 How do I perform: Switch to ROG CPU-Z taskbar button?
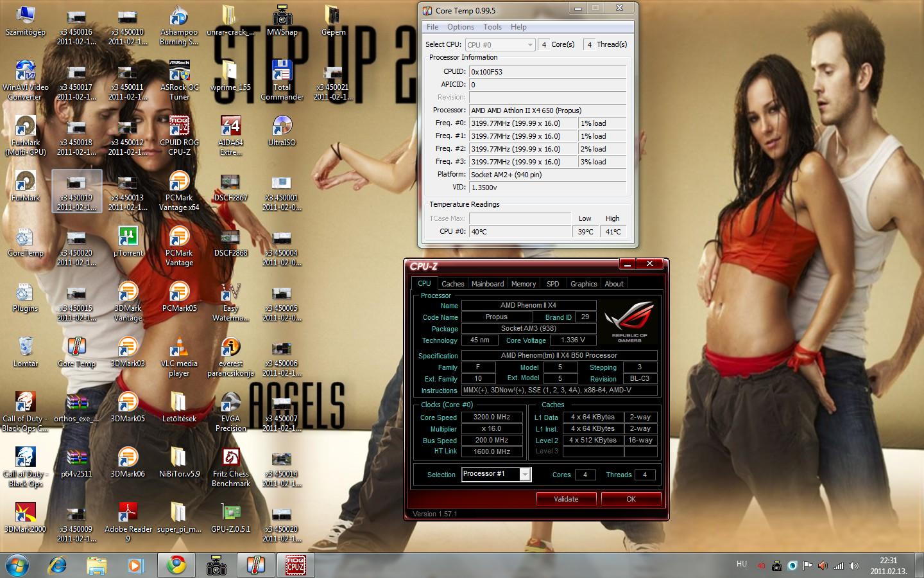(x=295, y=565)
